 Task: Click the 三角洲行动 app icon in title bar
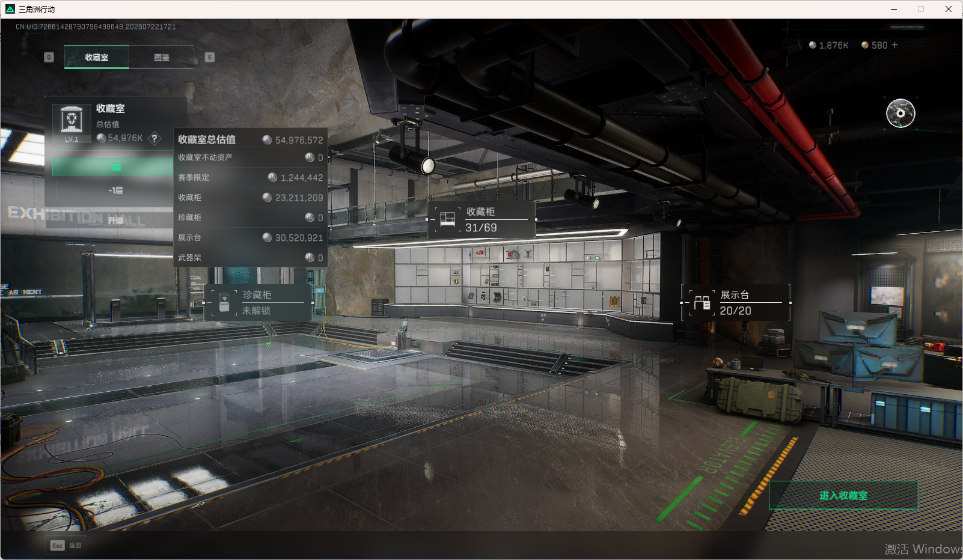(x=10, y=9)
